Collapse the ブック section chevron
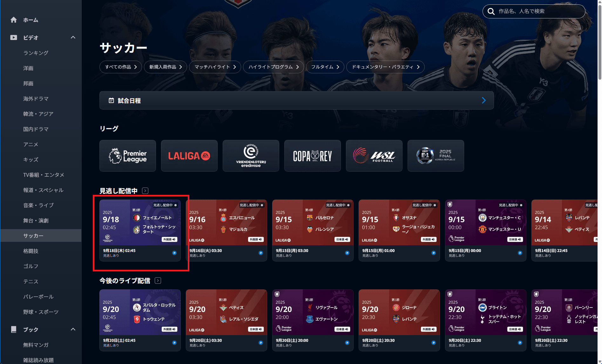This screenshot has width=602, height=364. coord(73,329)
